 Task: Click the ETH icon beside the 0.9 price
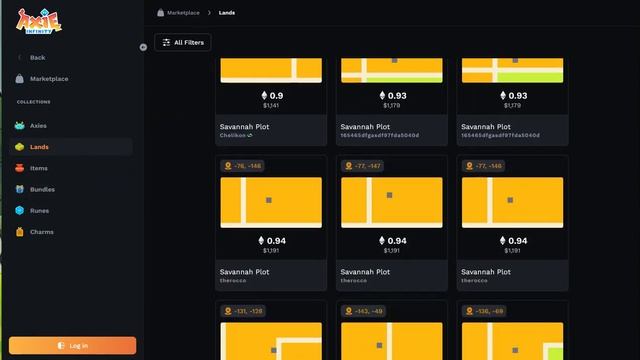pos(264,96)
